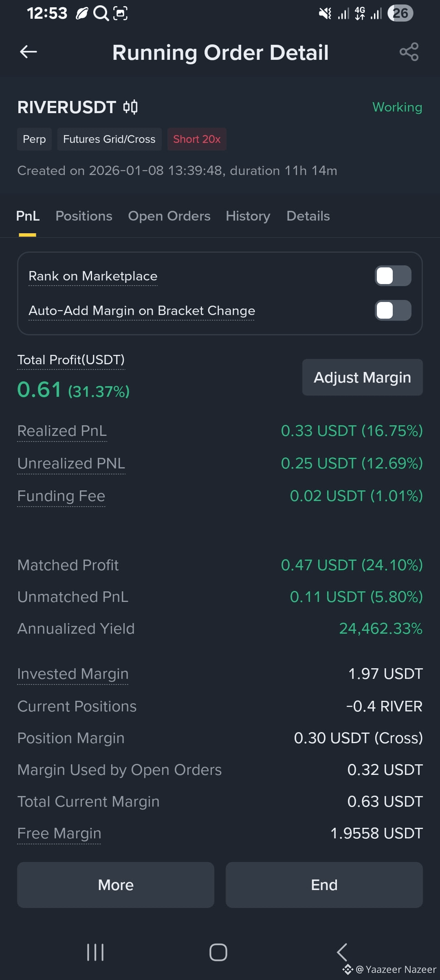440x980 pixels.
Task: Tap the battery indicator showing 26
Action: click(400, 13)
